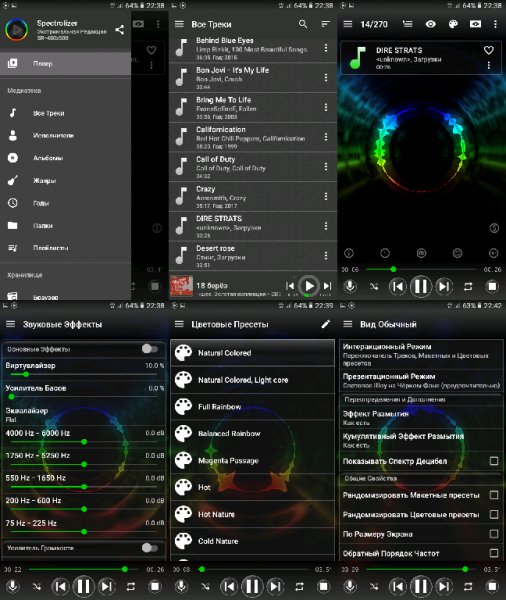Open three-dot menu for Call of Duty
Image resolution: width=506 pixels, height=600 pixels.
[326, 166]
